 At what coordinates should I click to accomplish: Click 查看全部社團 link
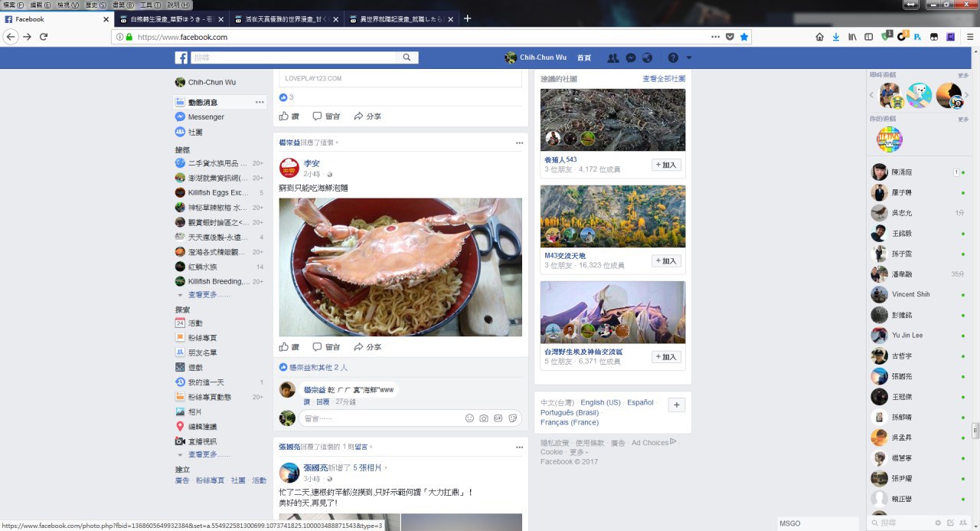coord(664,79)
